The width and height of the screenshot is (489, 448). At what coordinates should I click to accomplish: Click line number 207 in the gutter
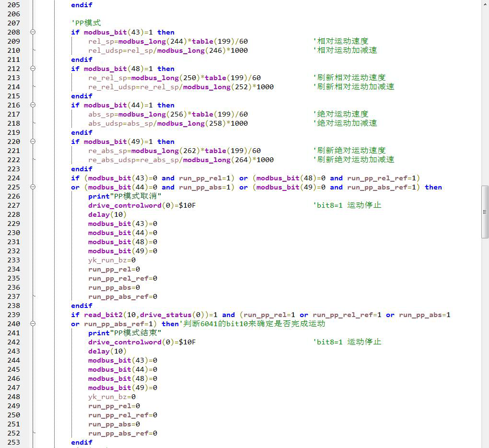point(14,23)
